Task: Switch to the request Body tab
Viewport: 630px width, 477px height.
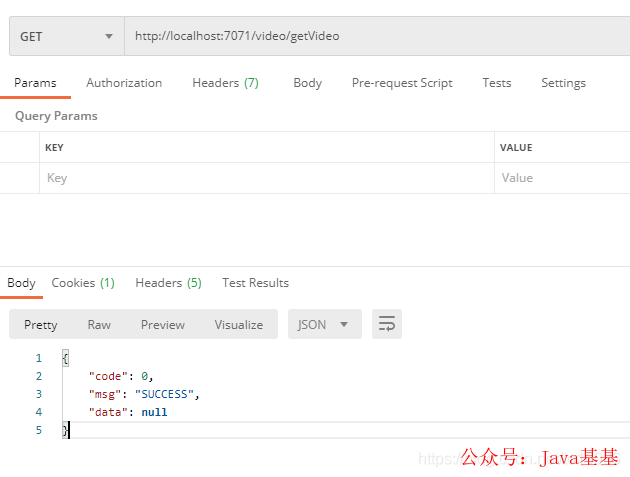Action: [307, 83]
